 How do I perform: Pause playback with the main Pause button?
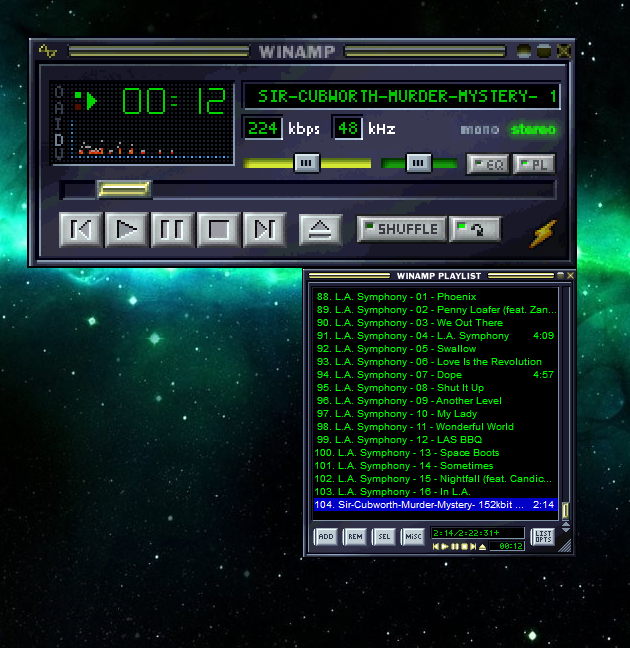[x=172, y=229]
